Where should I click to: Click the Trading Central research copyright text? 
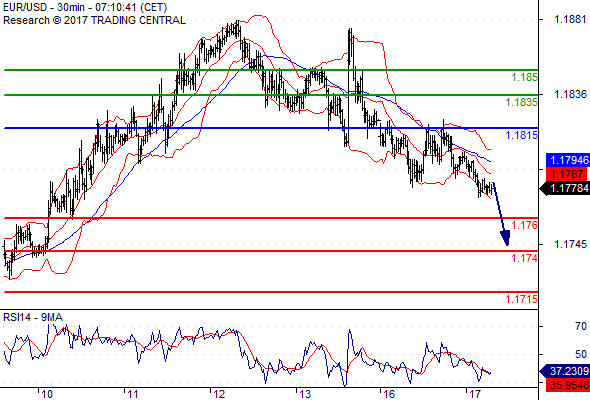click(94, 20)
